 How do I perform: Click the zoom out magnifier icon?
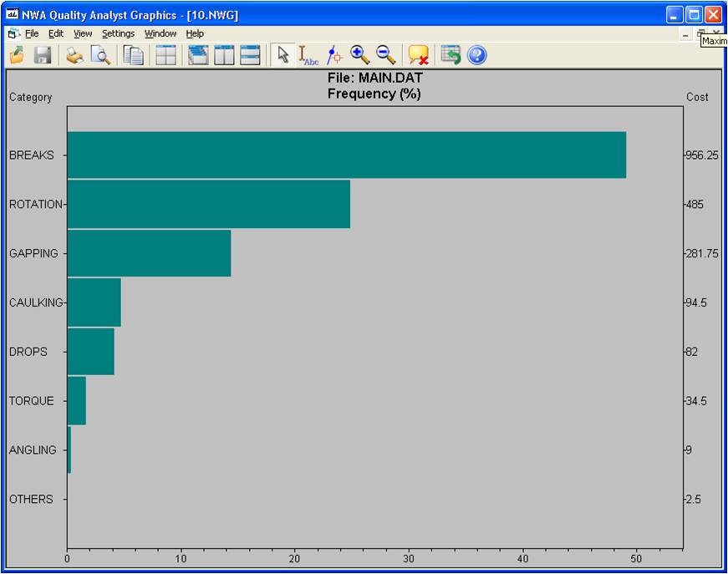point(385,55)
